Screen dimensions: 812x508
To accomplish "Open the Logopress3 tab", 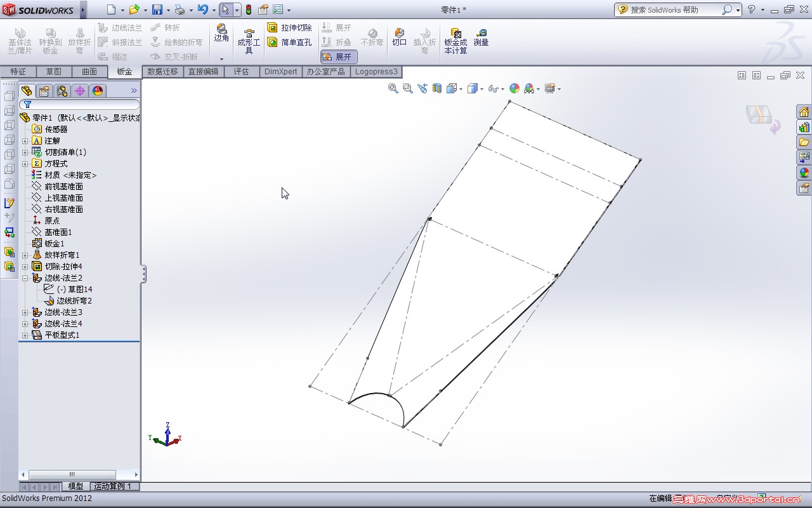I will click(376, 72).
